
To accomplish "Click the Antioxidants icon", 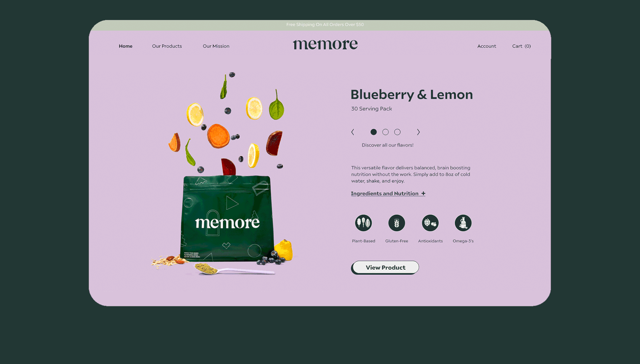I will [430, 222].
